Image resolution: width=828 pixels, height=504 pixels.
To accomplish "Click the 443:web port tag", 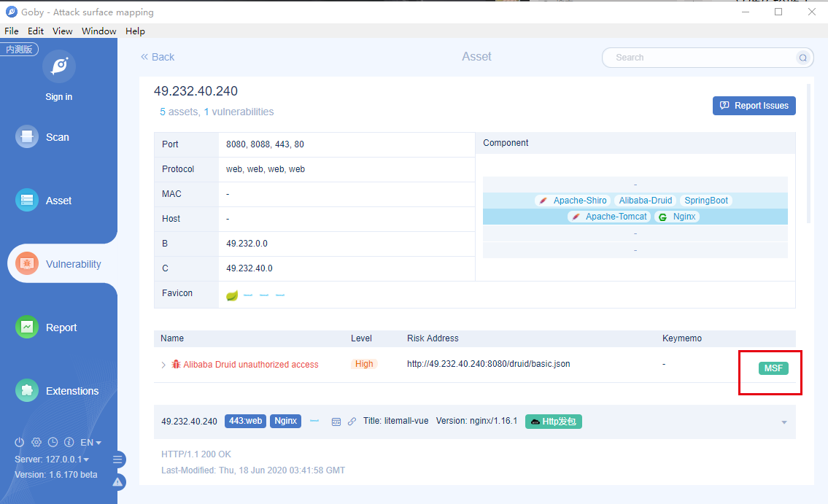I will tap(246, 421).
